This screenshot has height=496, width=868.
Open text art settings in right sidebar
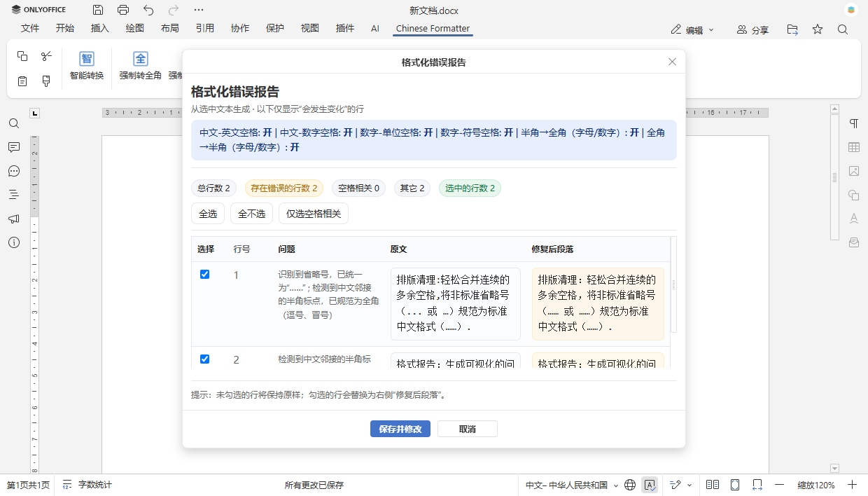pyautogui.click(x=854, y=219)
